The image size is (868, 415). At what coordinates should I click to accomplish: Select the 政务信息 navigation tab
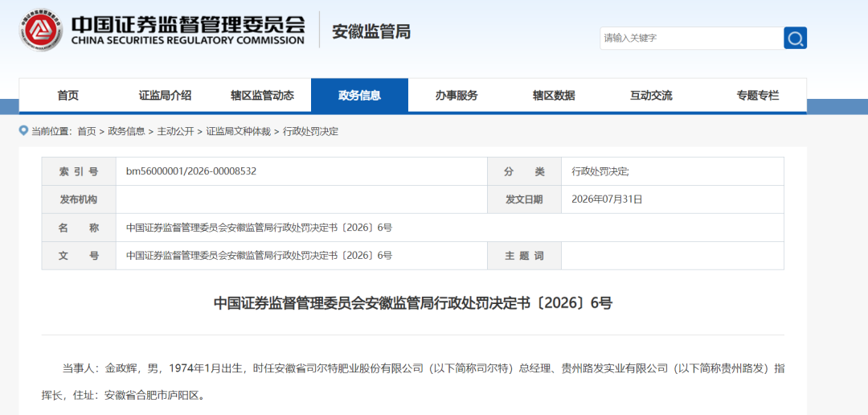pyautogui.click(x=360, y=95)
